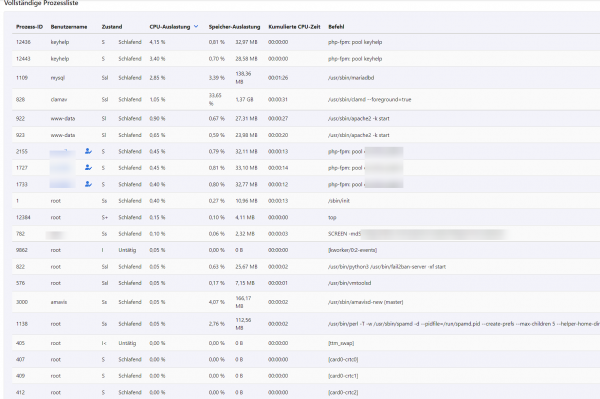Image resolution: width=600 pixels, height=399 pixels.
Task: Click username clamav in process 828 row
Action: 59,99
